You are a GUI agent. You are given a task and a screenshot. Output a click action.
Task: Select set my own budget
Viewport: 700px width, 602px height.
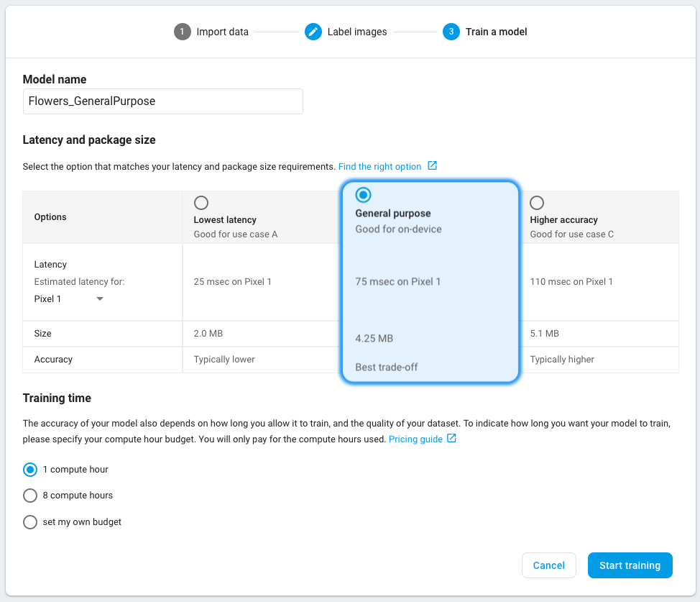pyautogui.click(x=30, y=521)
